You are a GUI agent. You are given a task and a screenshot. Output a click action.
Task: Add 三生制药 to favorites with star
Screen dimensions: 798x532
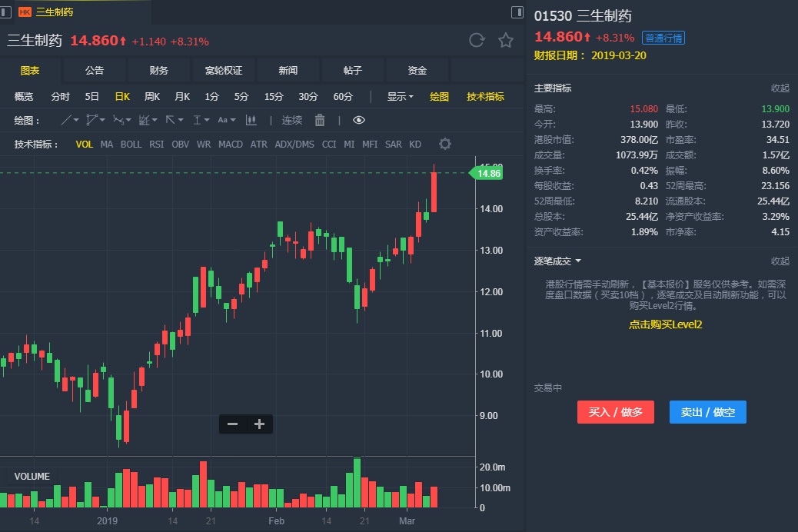pos(505,41)
